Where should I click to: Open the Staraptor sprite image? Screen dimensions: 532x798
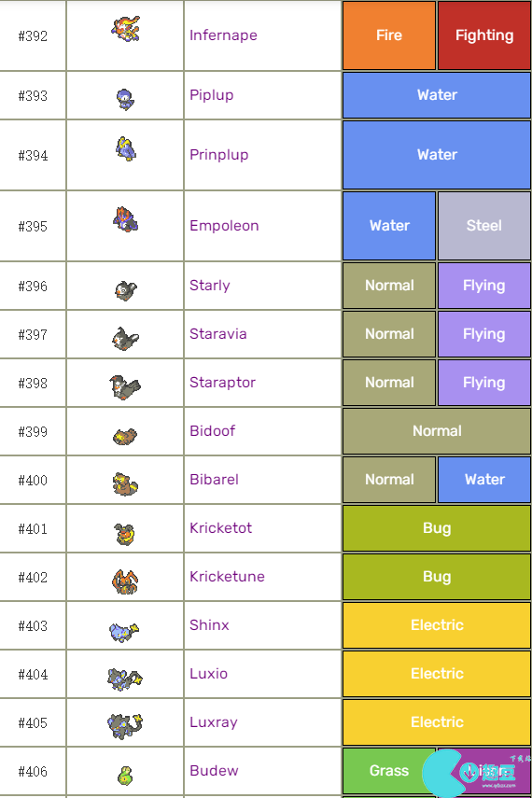pos(125,386)
